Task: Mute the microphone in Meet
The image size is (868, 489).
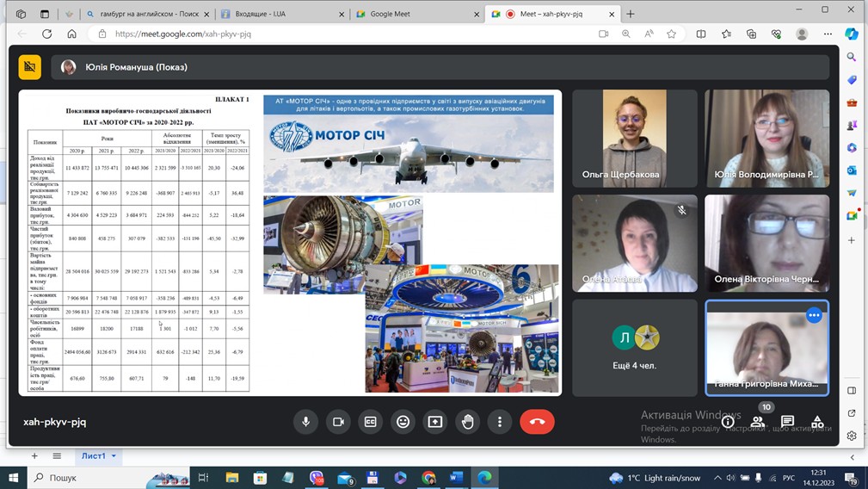Action: 305,422
